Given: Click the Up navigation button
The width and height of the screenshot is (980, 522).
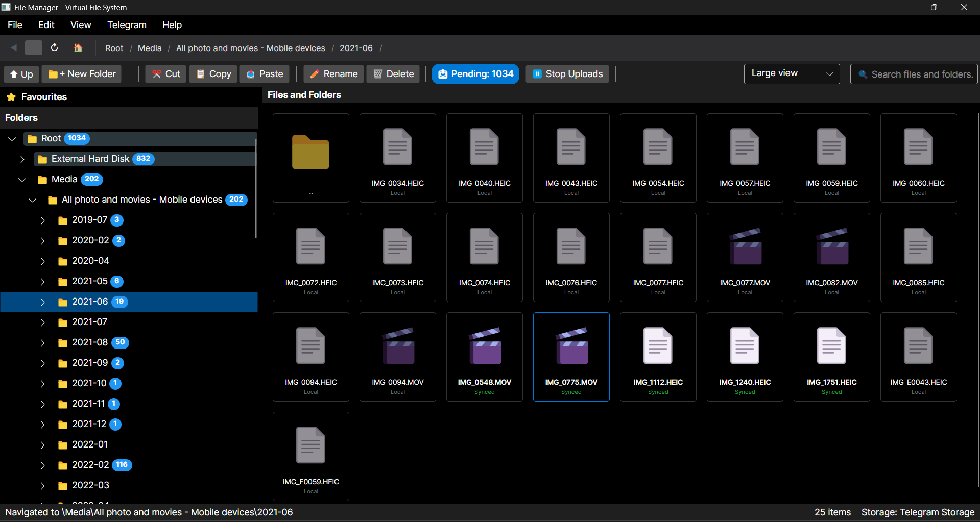Looking at the screenshot, I should (x=21, y=74).
